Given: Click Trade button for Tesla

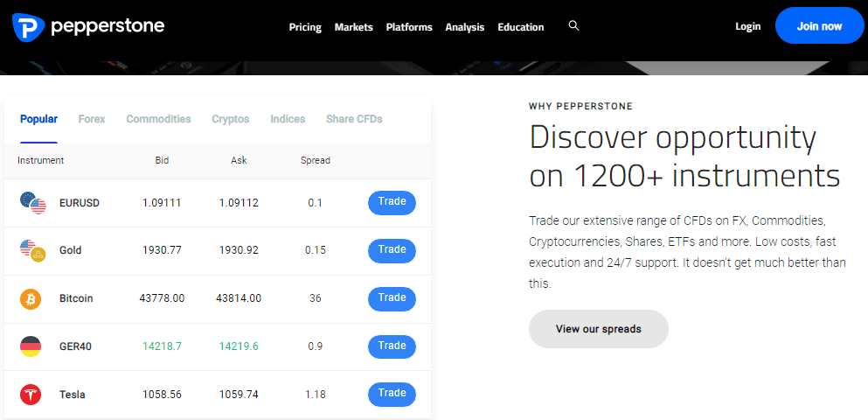Looking at the screenshot, I should 392,394.
